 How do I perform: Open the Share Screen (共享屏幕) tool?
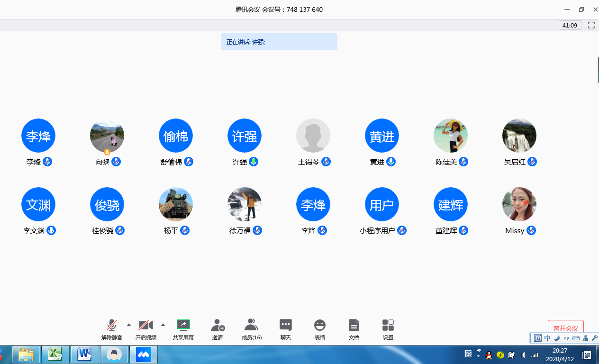coord(183,329)
